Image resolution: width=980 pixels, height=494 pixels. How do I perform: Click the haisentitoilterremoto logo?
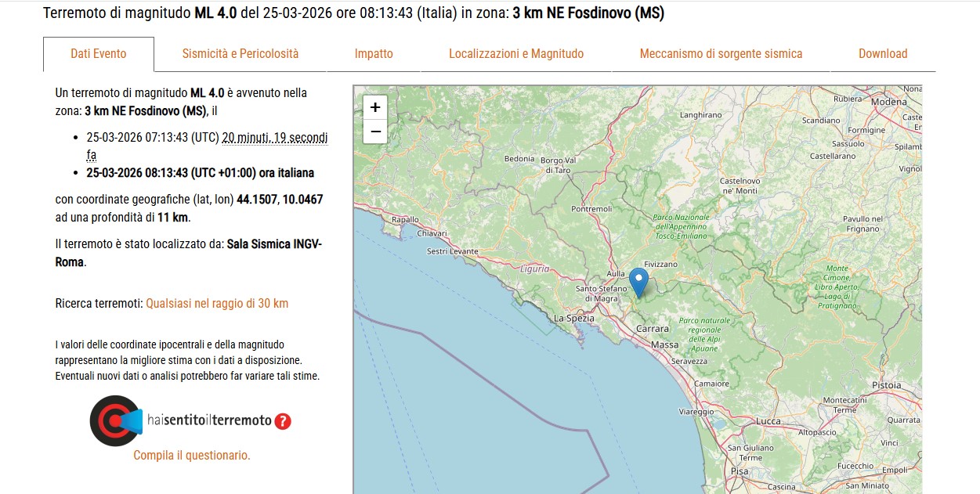coord(115,420)
